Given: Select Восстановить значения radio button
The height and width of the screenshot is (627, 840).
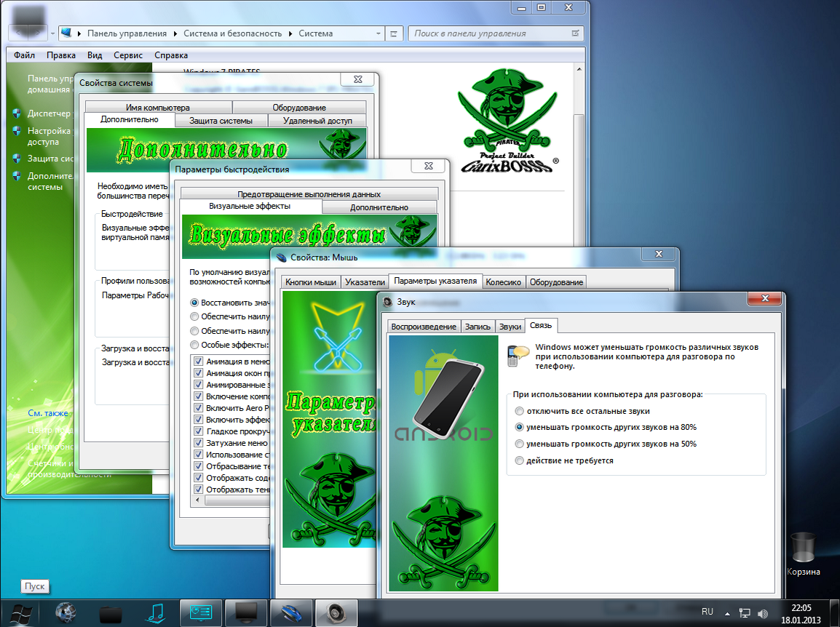Looking at the screenshot, I should (194, 303).
